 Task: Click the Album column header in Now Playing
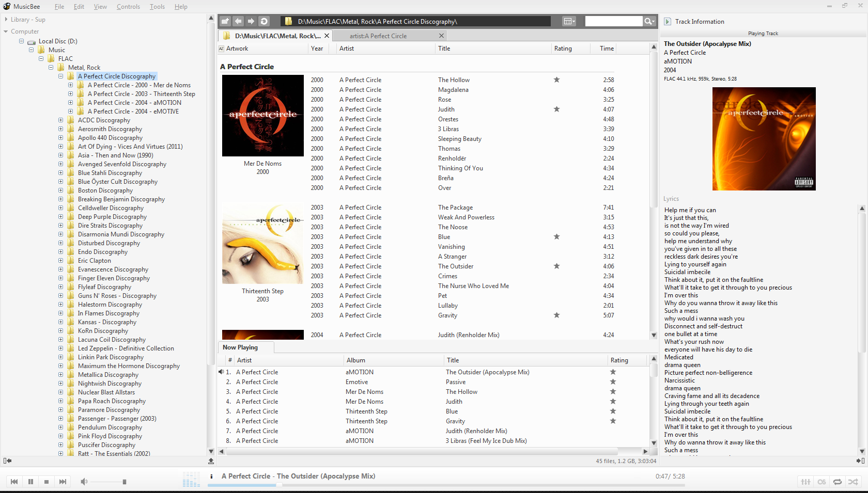tap(394, 360)
